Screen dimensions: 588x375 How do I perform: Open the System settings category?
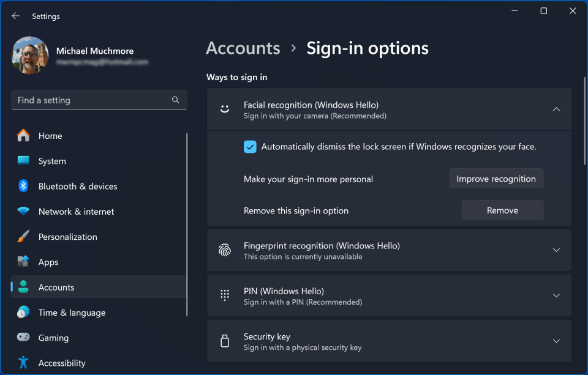52,161
